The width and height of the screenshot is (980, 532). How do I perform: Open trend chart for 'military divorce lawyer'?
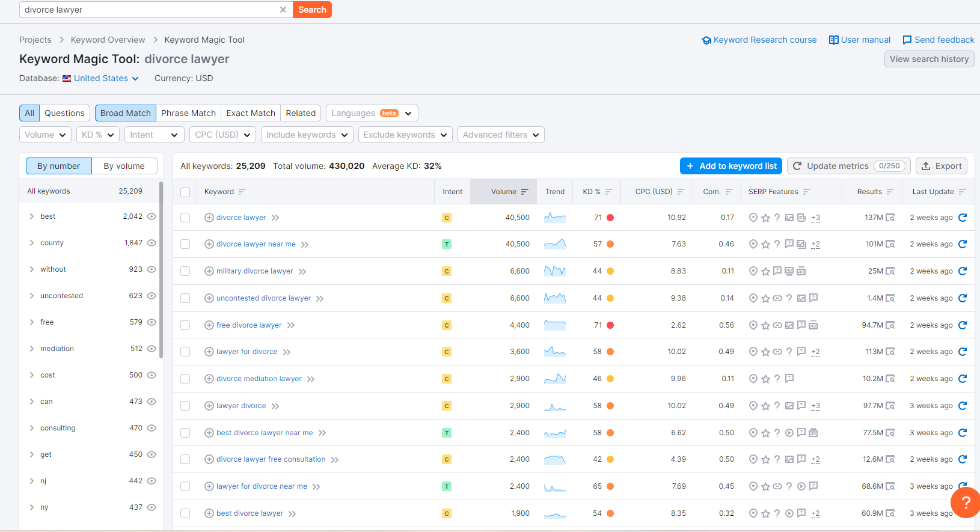(555, 271)
